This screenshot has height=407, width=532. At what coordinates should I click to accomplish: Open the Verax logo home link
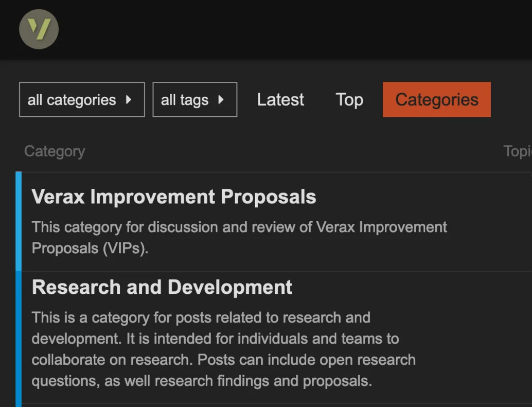pos(39,29)
